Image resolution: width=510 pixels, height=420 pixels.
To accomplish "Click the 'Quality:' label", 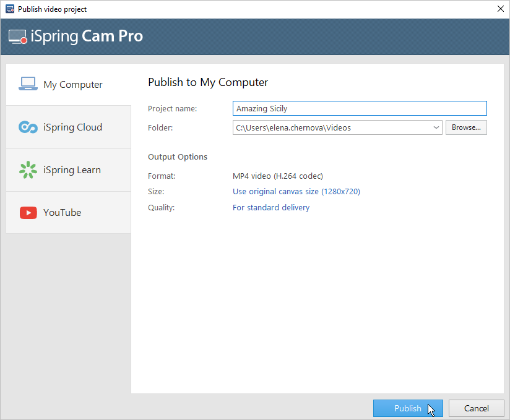I will (x=162, y=207).
